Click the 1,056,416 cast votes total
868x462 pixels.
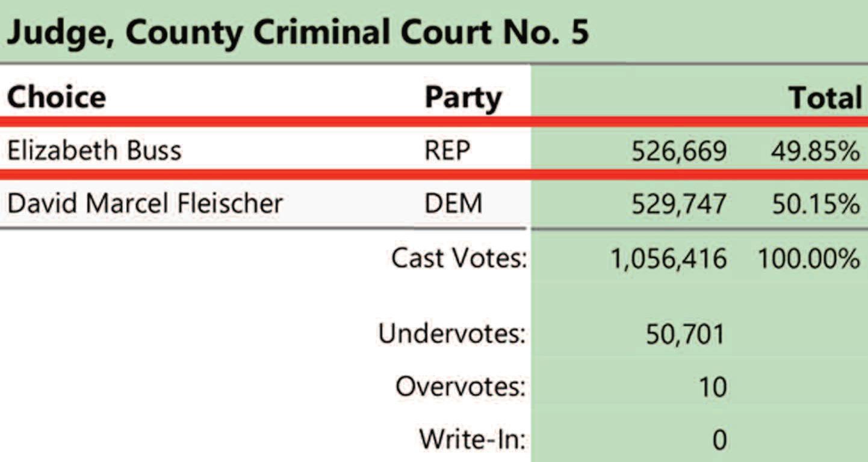669,260
